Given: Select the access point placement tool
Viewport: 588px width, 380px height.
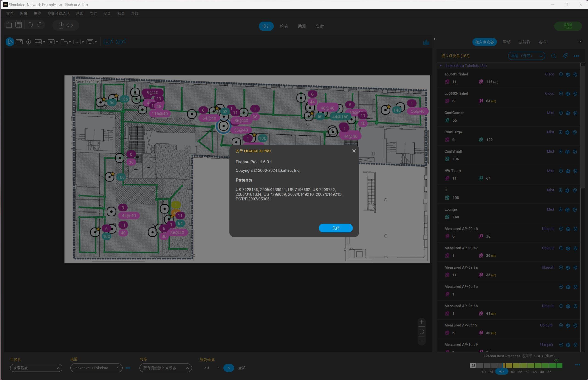Looking at the screenshot, I should (77, 42).
